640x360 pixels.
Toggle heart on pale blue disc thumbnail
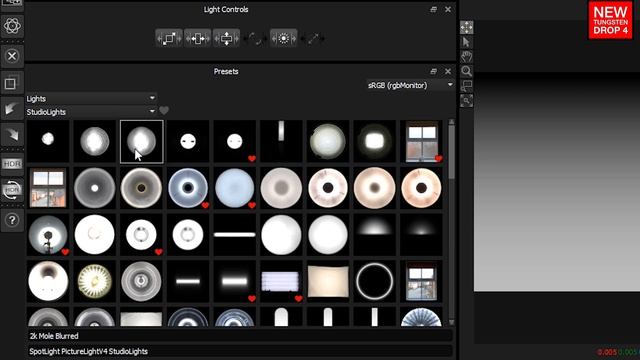[x=252, y=205]
